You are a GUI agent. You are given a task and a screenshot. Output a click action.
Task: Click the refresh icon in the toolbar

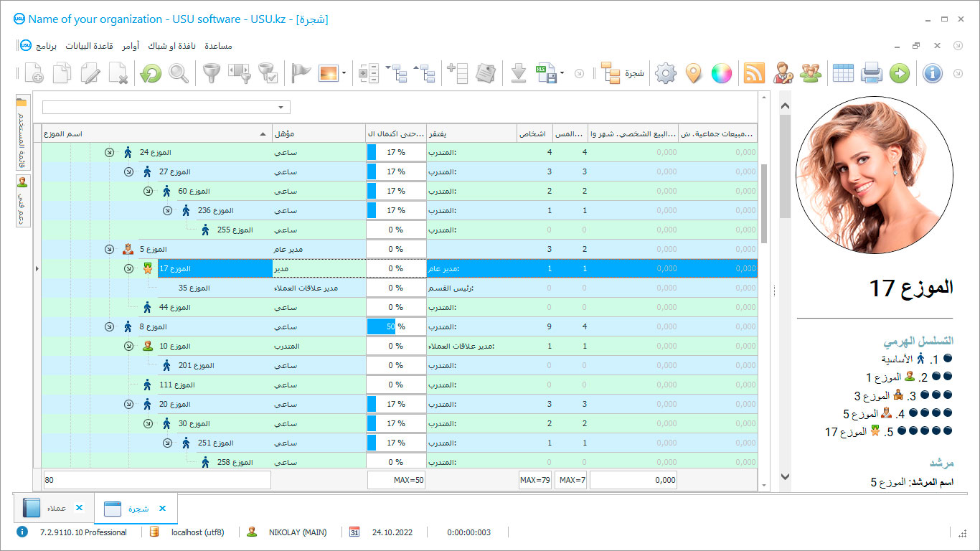click(x=151, y=73)
